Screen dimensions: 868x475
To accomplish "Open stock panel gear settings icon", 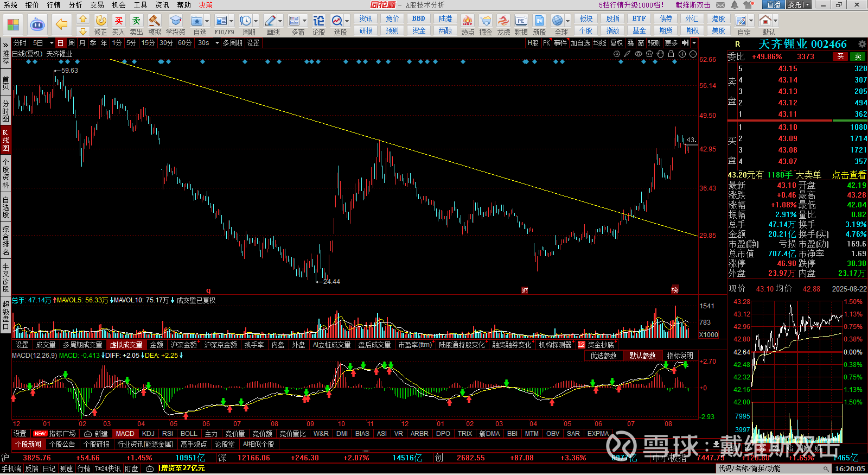I will (862, 44).
